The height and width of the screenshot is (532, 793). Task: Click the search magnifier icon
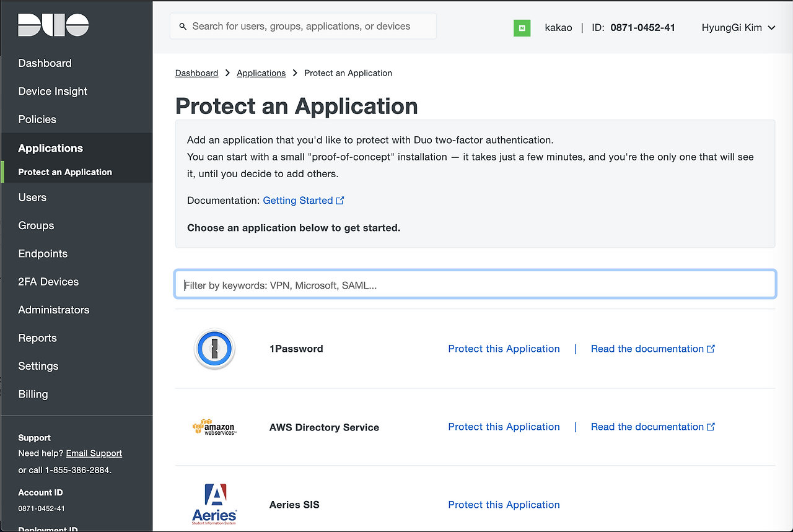coord(183,27)
